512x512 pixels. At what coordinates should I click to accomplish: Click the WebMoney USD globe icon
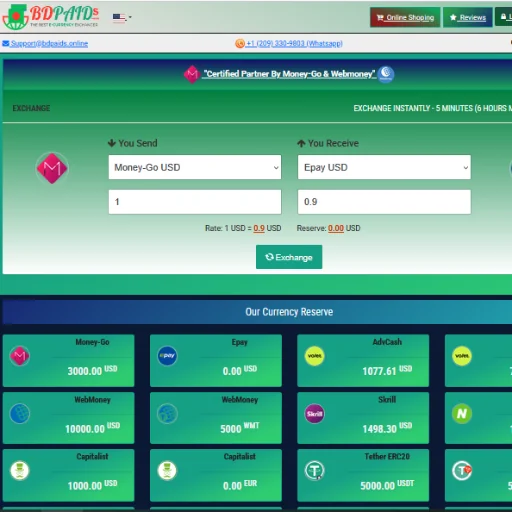click(20, 414)
